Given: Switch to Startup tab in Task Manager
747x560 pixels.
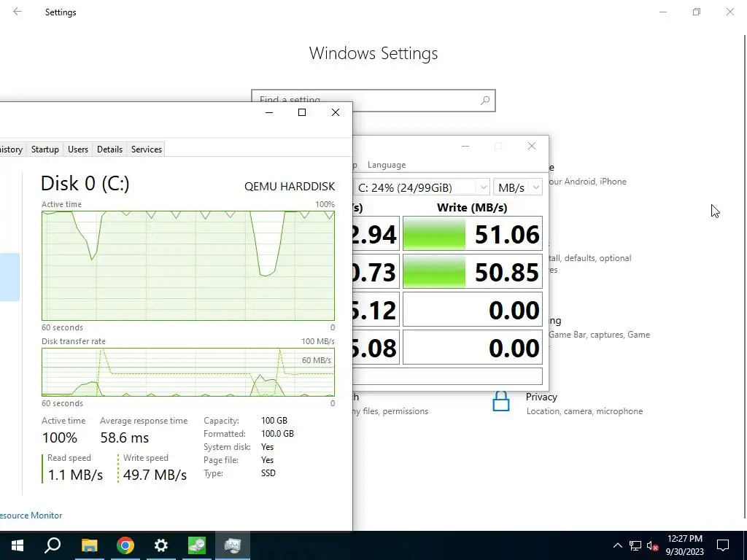Looking at the screenshot, I should point(44,149).
